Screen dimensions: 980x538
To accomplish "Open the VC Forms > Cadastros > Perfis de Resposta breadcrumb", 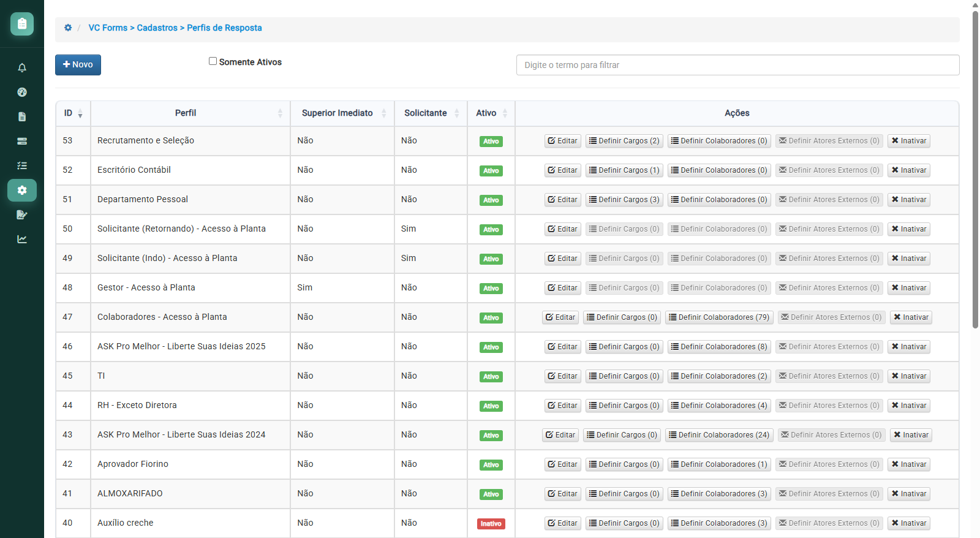I will (175, 28).
